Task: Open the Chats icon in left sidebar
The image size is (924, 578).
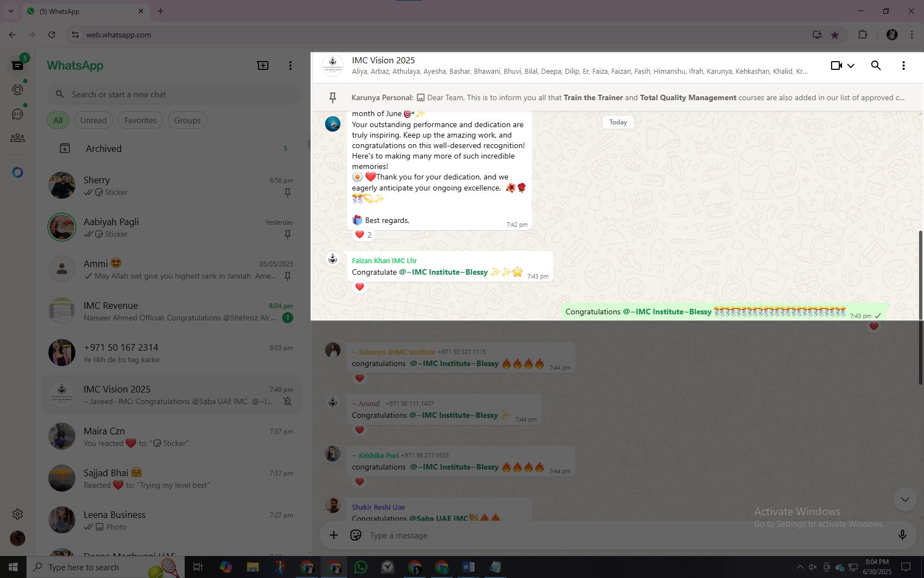Action: click(x=18, y=66)
